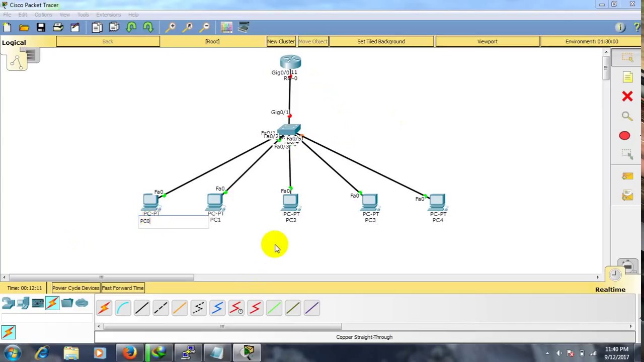Screen dimensions: 644x362
Task: Choose the Place Note tool
Action: [x=627, y=77]
